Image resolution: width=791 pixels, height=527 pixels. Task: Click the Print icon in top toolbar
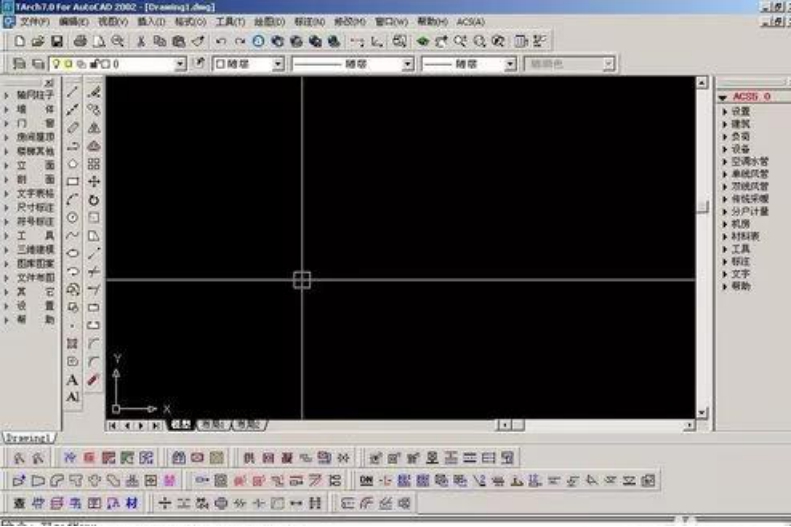80,41
